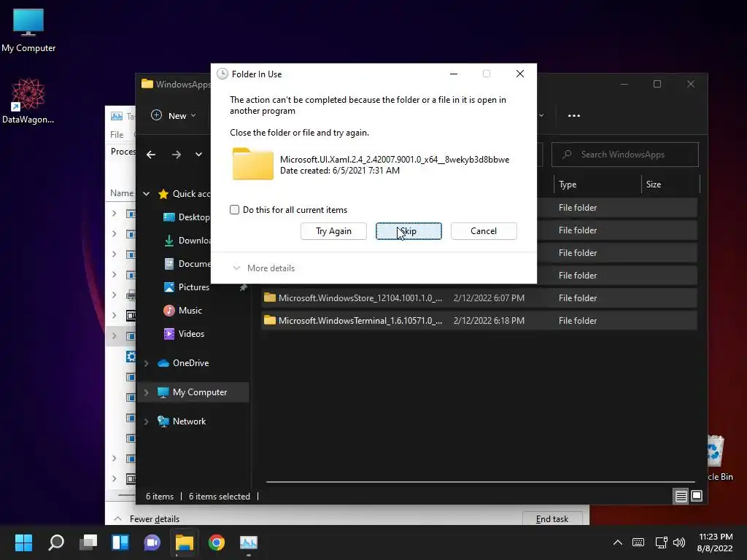Open Documents in the navigation pane
747x560 pixels.
click(187, 264)
